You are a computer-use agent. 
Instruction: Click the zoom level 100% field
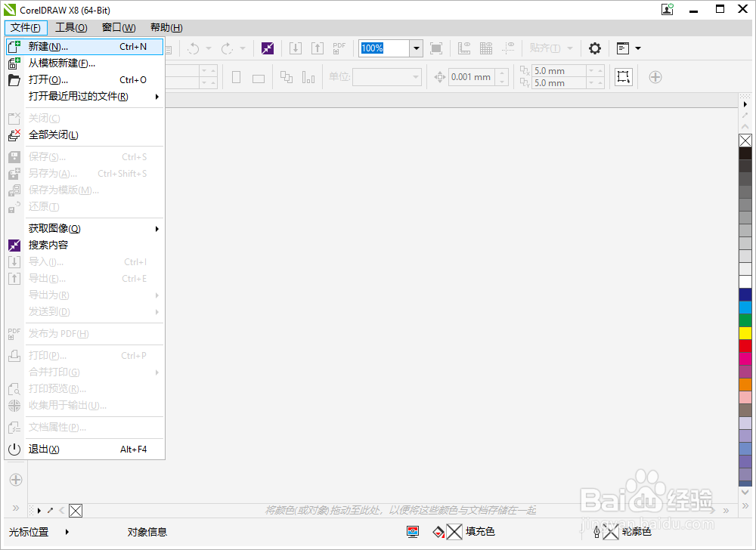(x=385, y=48)
